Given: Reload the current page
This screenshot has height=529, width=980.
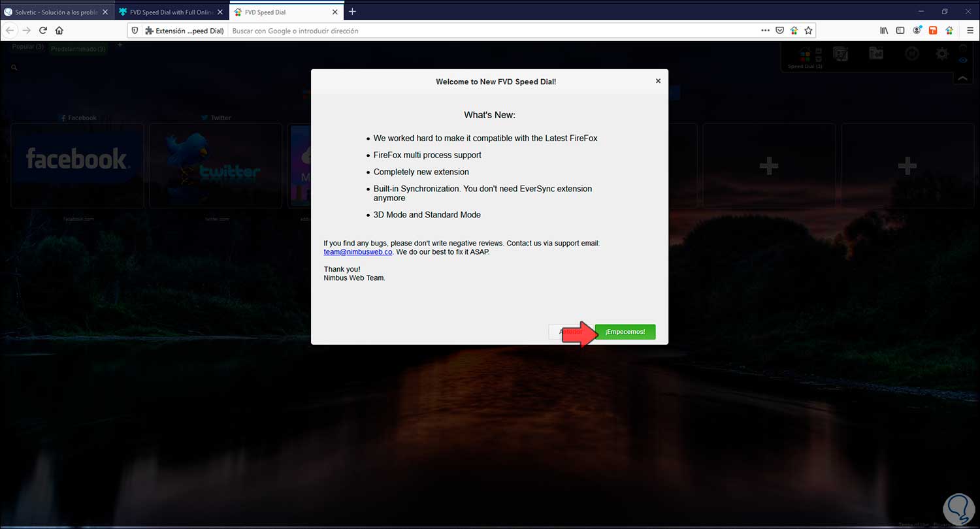Looking at the screenshot, I should pos(43,31).
